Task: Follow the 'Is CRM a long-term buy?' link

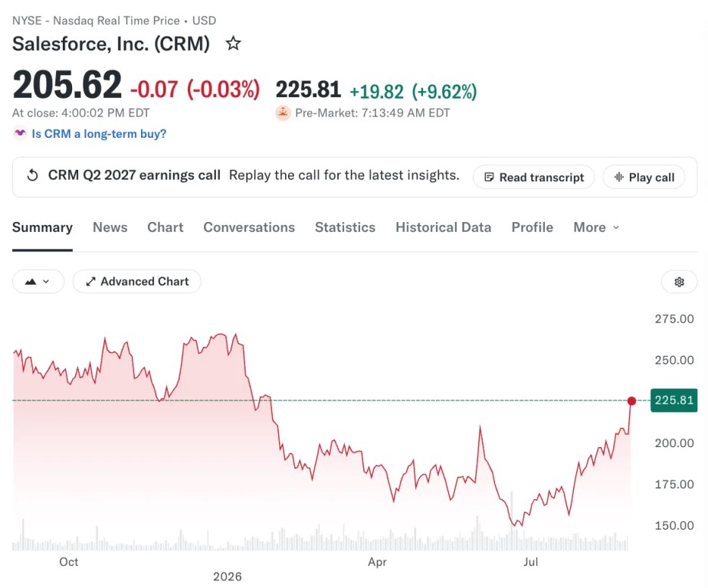Action: click(x=99, y=134)
